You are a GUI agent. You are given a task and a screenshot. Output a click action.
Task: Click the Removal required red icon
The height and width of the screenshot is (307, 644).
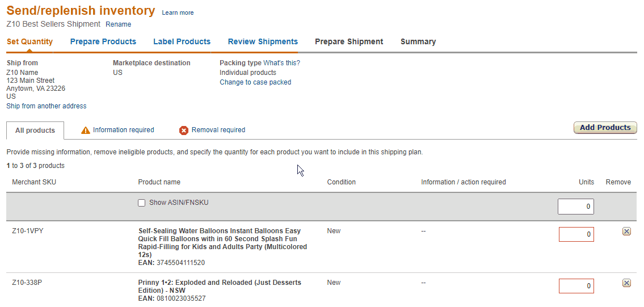coord(184,131)
